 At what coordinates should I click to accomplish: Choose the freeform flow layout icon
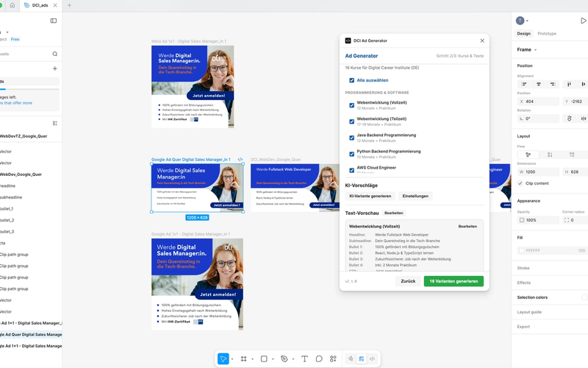point(528,155)
